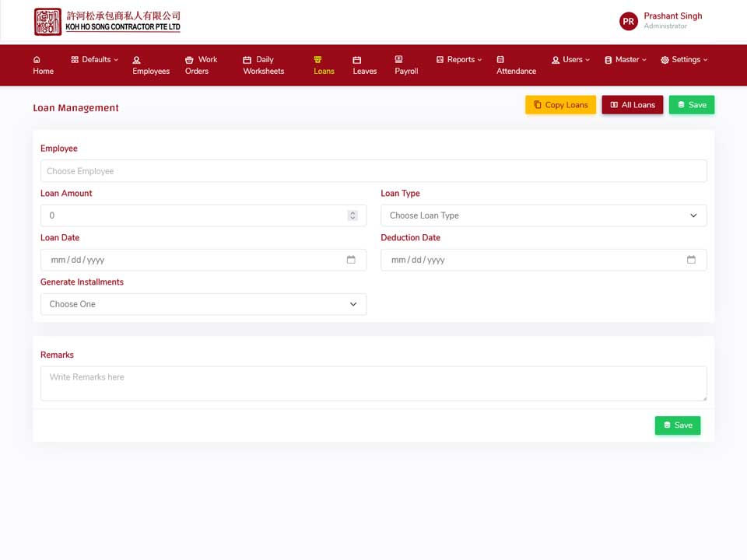Click the All Loans button
Screen dimensions: 747x560
pyautogui.click(x=633, y=105)
